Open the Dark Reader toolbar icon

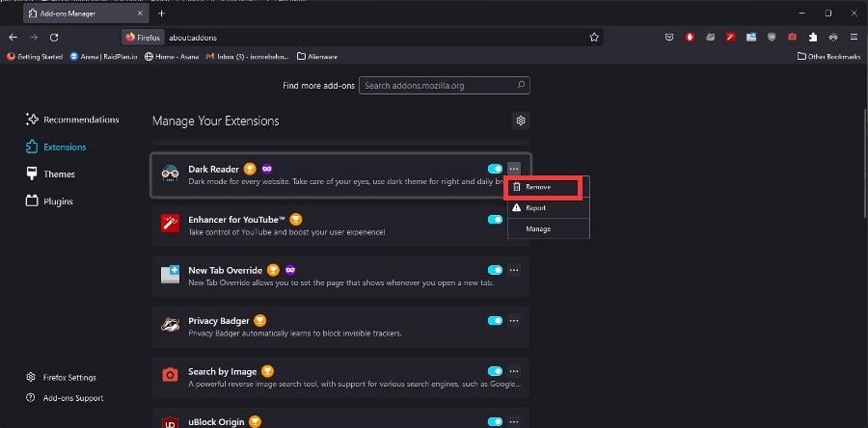coord(833,38)
